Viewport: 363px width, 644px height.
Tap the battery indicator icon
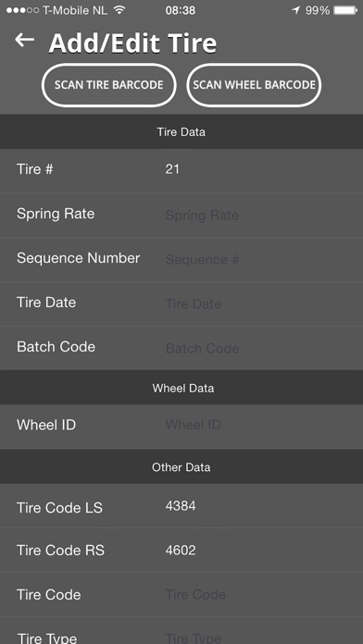tap(345, 10)
